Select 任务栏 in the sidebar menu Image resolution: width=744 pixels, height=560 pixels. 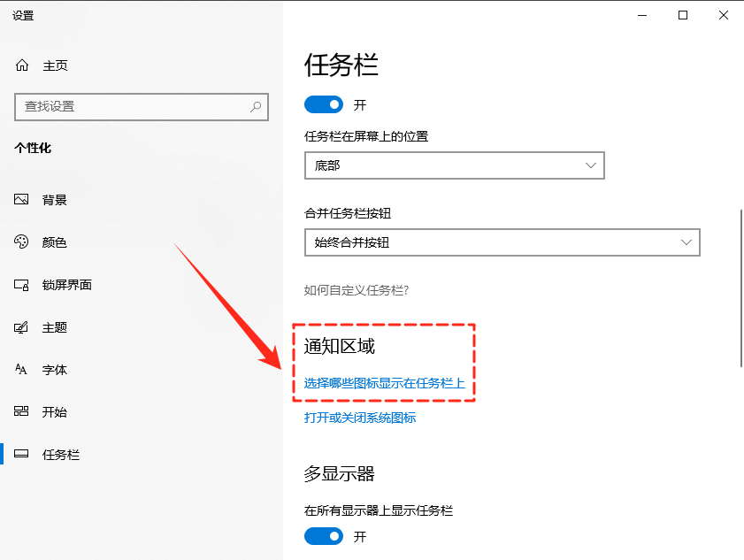click(60, 455)
